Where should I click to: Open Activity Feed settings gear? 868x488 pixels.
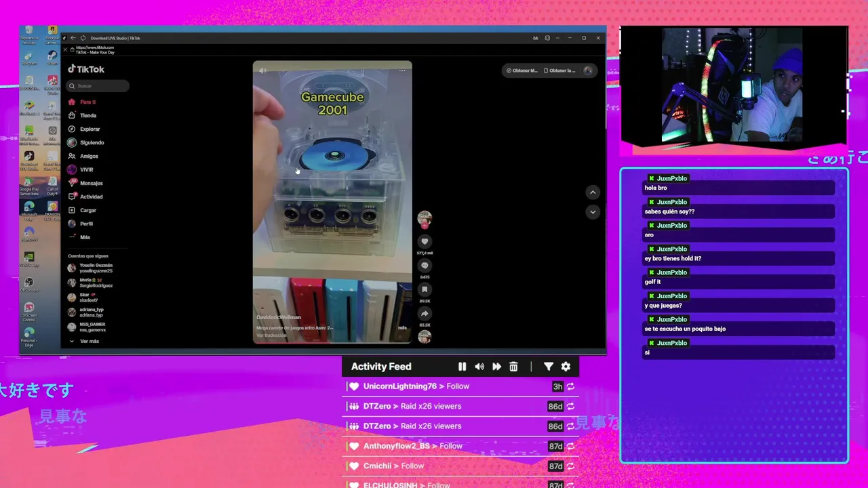pyautogui.click(x=566, y=367)
